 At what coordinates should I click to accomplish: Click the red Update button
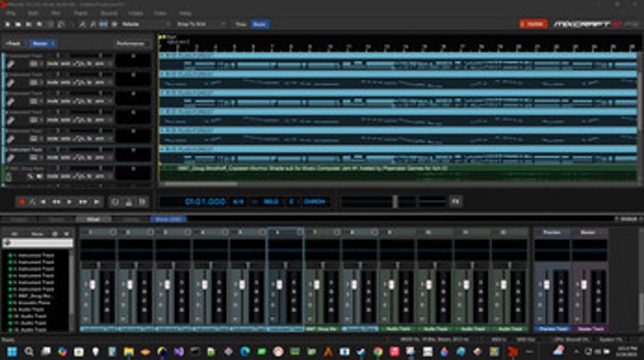coord(532,24)
